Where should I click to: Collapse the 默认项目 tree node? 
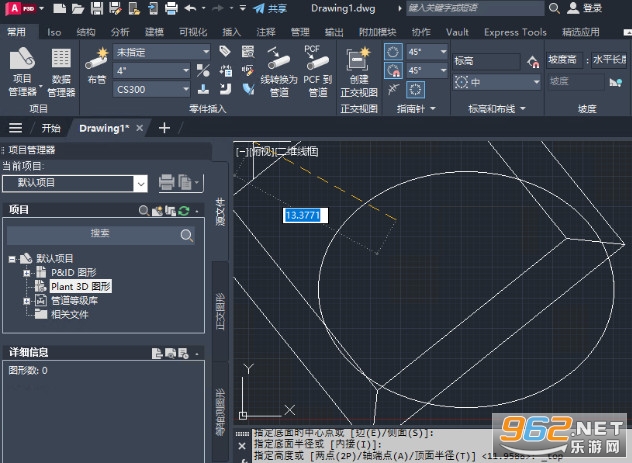pyautogui.click(x=12, y=259)
